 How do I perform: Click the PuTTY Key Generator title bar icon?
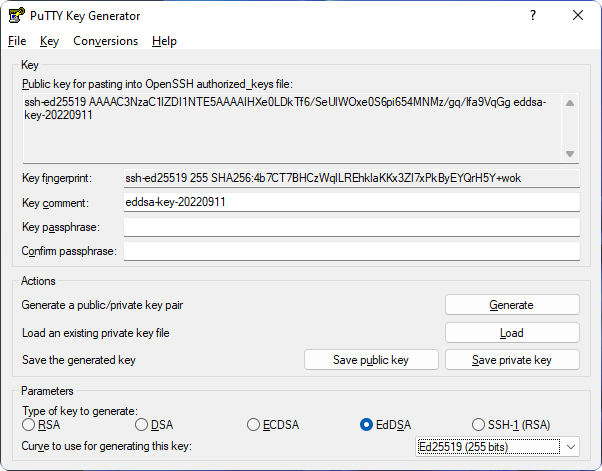pos(17,16)
